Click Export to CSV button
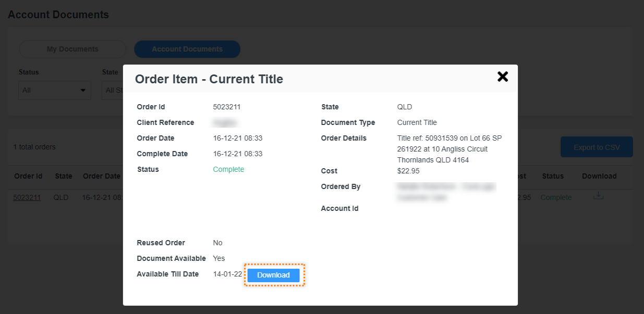 click(597, 147)
